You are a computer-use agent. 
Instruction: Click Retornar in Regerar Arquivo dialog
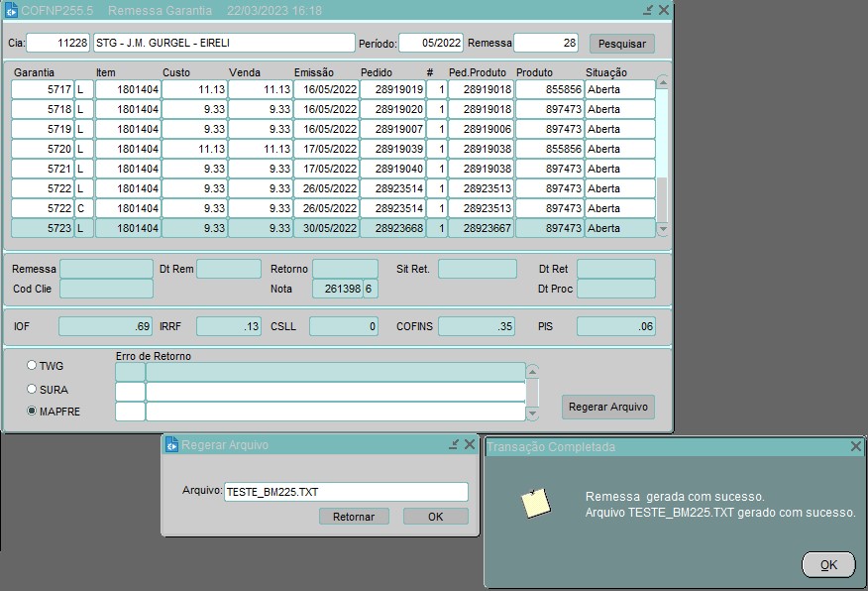pos(354,517)
